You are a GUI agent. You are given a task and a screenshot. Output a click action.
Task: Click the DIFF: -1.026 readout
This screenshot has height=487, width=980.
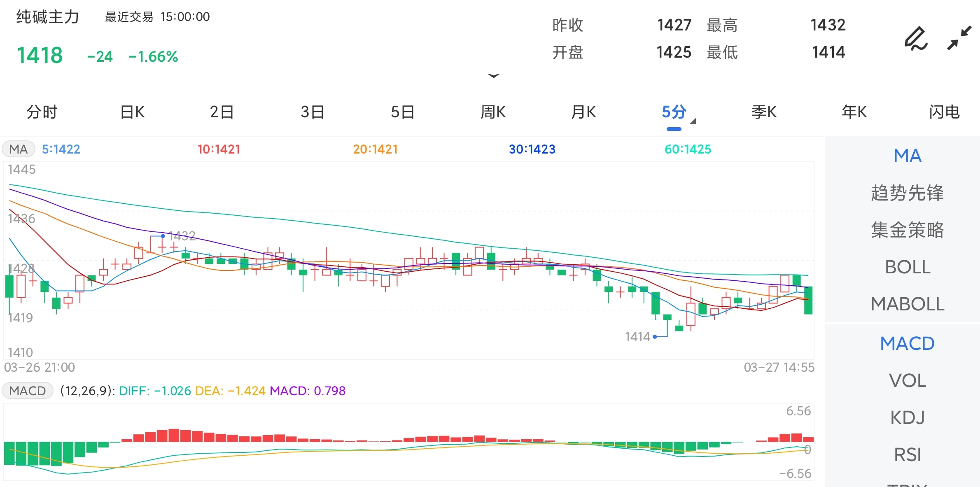[155, 391]
